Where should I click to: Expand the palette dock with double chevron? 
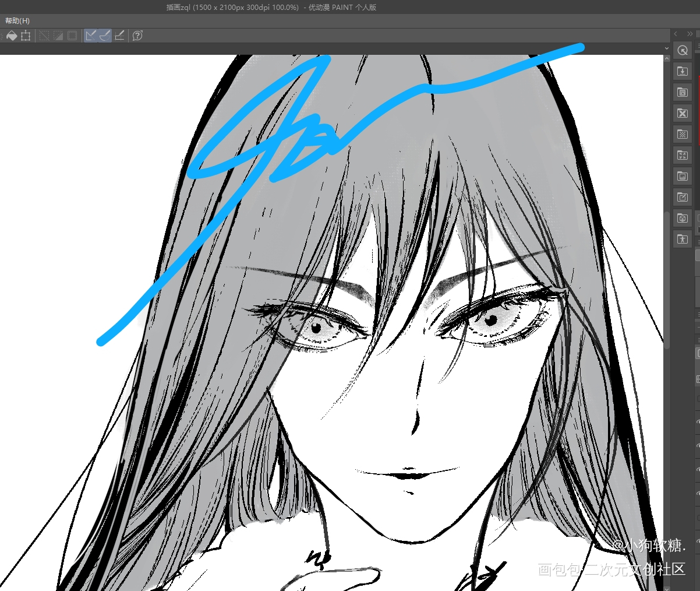click(x=690, y=34)
